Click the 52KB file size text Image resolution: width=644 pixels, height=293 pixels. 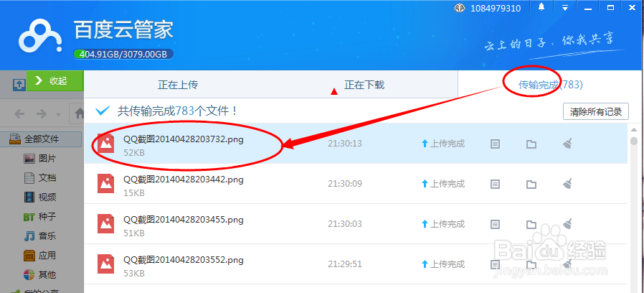click(134, 153)
